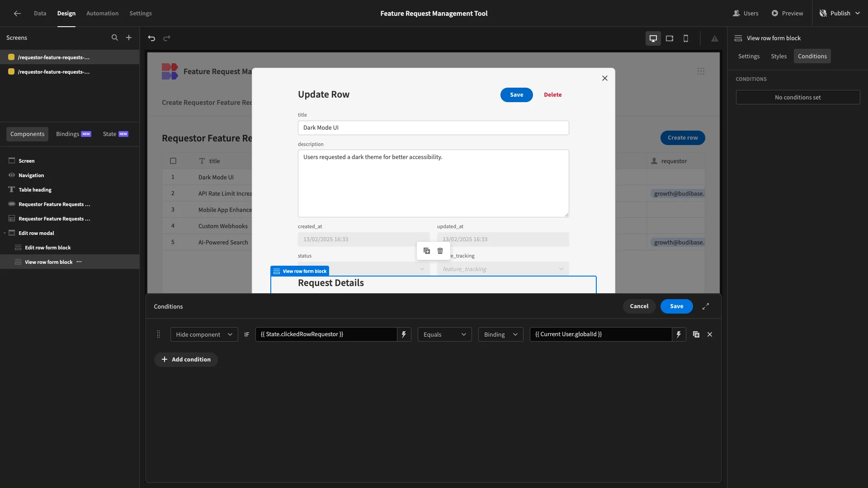Select the 'Custom Webhooks' table row
The width and height of the screenshot is (868, 488).
coord(207,226)
